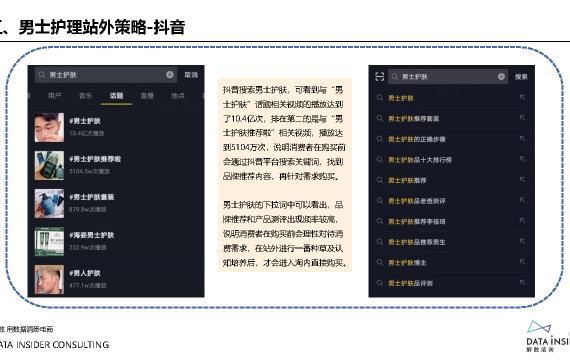This screenshot has width=570, height=360.
Task: Click the #海姿男士护肤 topic title
Action: coord(92,235)
